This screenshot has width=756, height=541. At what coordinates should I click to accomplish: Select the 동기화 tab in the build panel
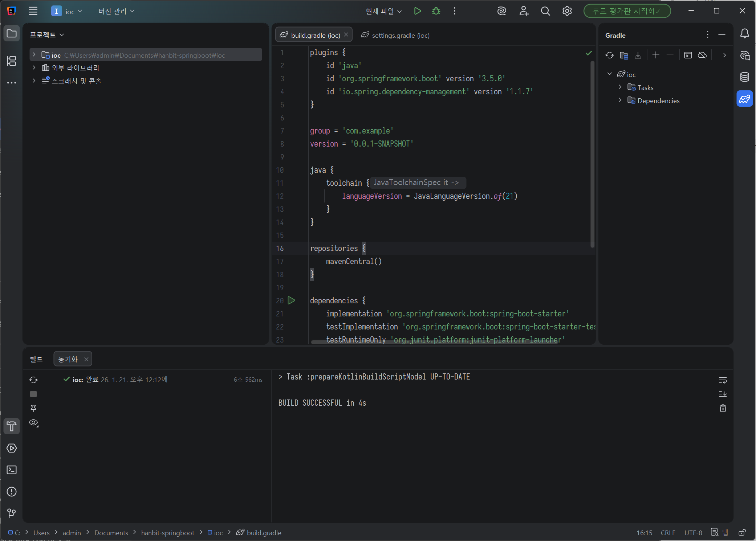click(x=68, y=359)
